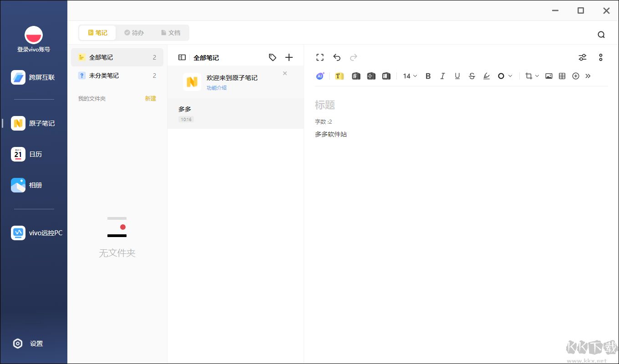Image resolution: width=619 pixels, height=364 pixels.
Task: Open the vertical dots more menu
Action: [601, 57]
